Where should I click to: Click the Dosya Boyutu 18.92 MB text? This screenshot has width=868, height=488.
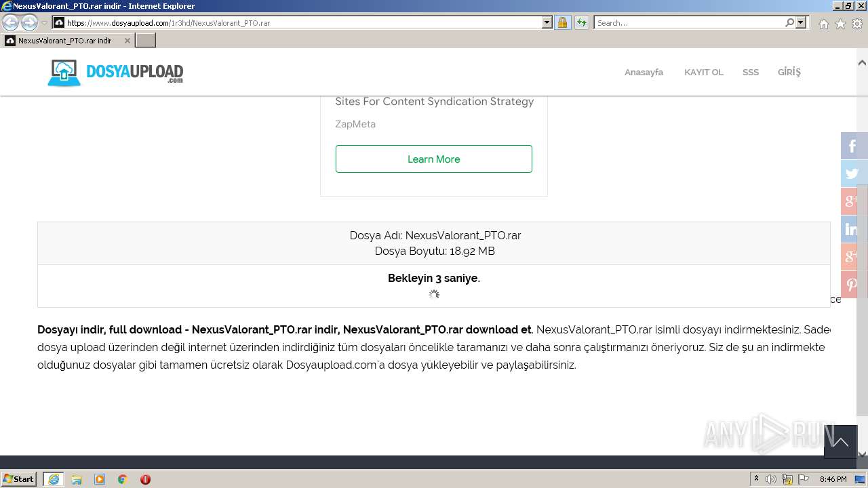435,251
